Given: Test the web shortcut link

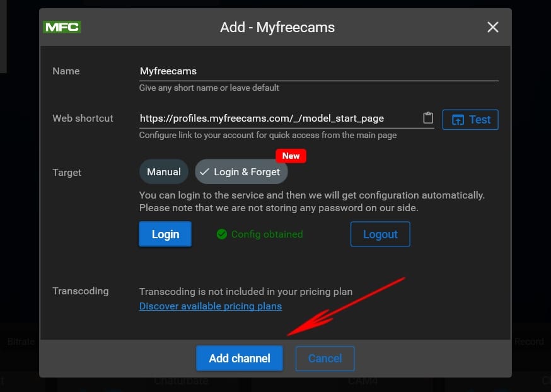Looking at the screenshot, I should 470,120.
